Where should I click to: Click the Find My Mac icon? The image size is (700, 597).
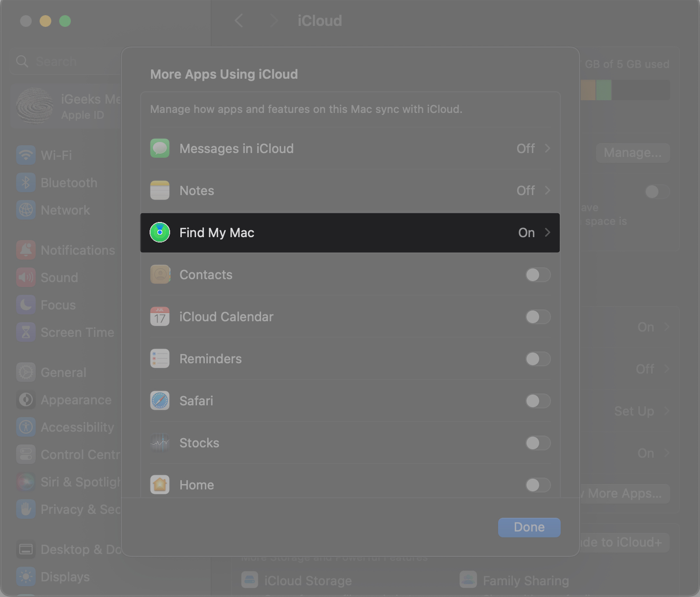tap(160, 233)
